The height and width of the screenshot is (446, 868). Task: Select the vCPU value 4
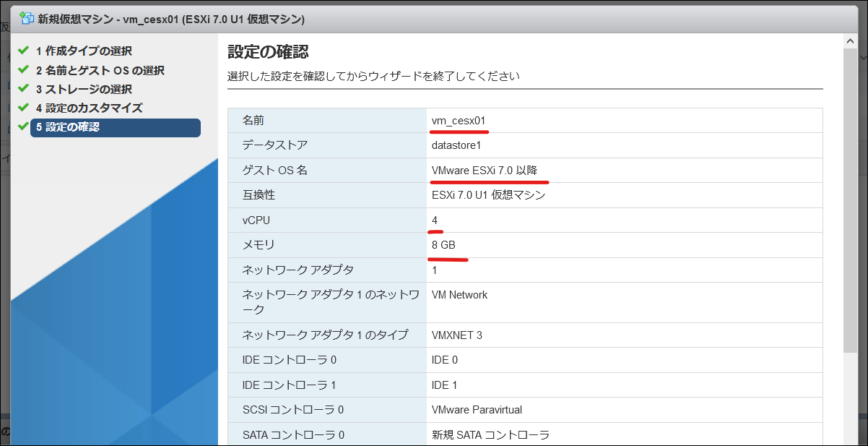[435, 220]
